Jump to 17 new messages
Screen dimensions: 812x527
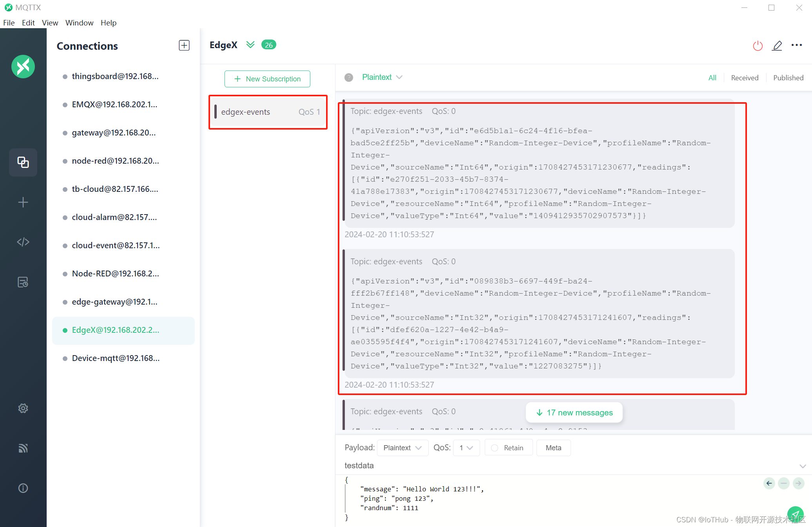[574, 412]
